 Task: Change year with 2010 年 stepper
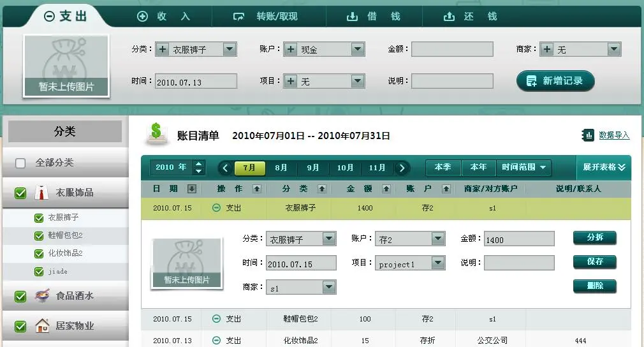click(199, 167)
